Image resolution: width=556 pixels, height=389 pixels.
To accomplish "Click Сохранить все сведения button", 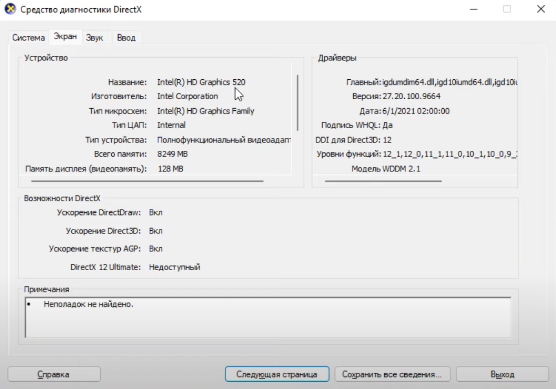I will [x=392, y=374].
